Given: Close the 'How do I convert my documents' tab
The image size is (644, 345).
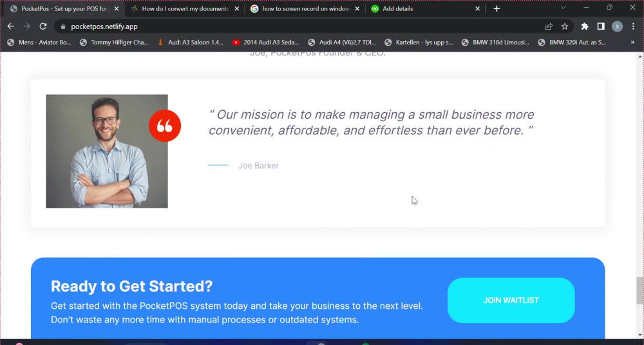Looking at the screenshot, I should (236, 8).
